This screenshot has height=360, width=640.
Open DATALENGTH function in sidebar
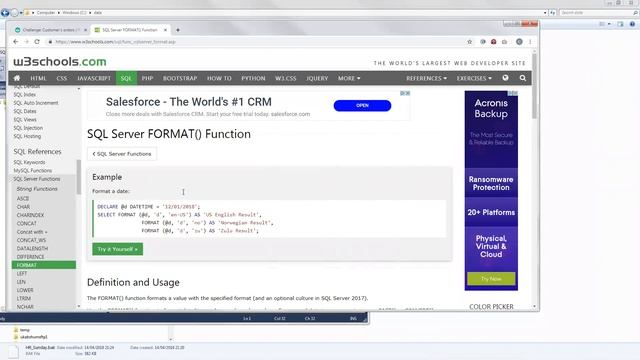pos(32,248)
